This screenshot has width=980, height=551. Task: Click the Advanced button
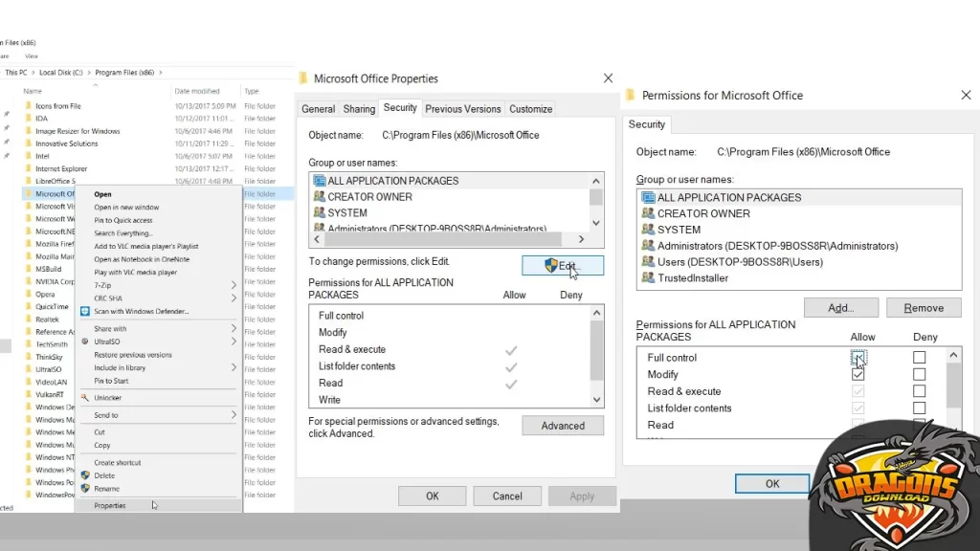pyautogui.click(x=563, y=426)
